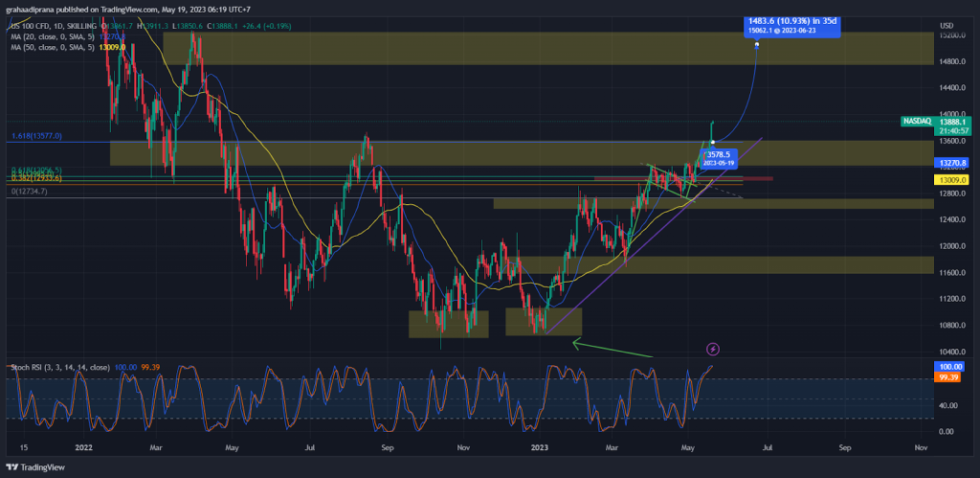Viewport: 980px width, 478px height.
Task: Click the 0.00 label on Stoch RSI axis
Action: [x=947, y=431]
